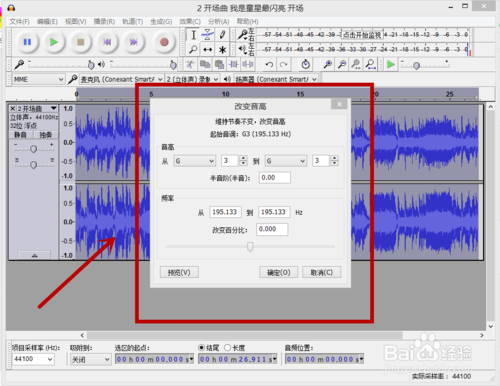Screen dimensions: 500x386
Task: Open the to-pitch G dropdown in dialog
Action: click(286, 161)
